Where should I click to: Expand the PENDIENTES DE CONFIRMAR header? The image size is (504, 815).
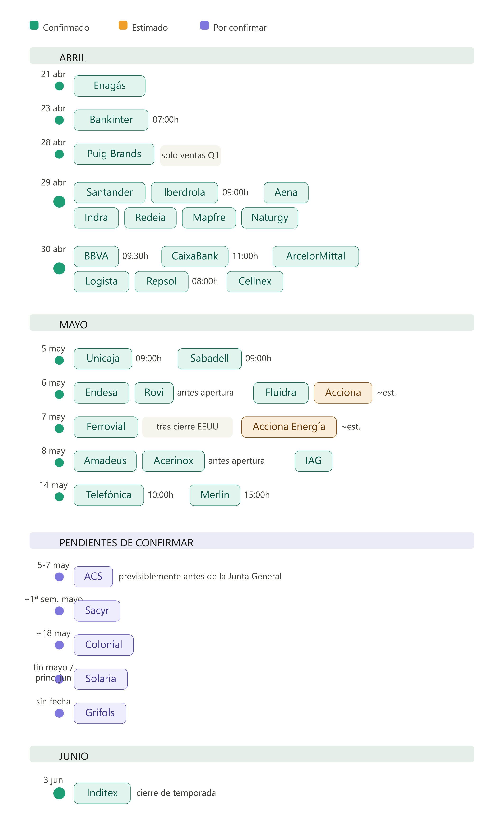[252, 540]
